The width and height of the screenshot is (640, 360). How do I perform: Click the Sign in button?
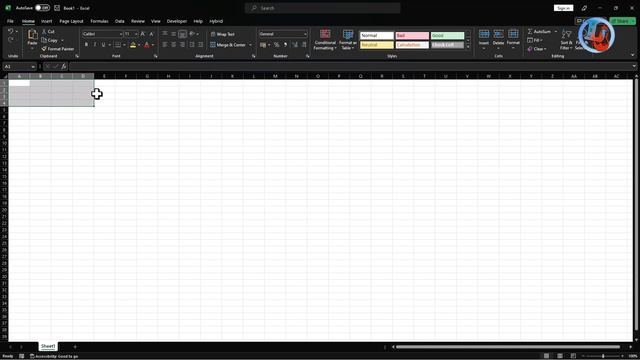[563, 8]
